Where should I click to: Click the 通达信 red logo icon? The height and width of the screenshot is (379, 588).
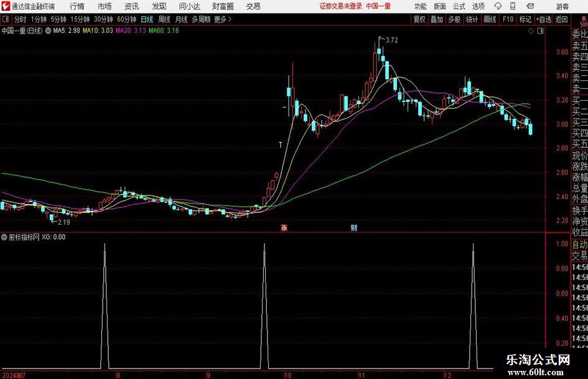pos(5,6)
